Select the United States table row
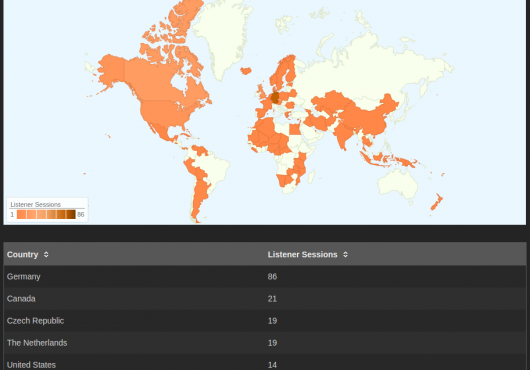Viewport: 530px width, 370px height. (x=265, y=363)
